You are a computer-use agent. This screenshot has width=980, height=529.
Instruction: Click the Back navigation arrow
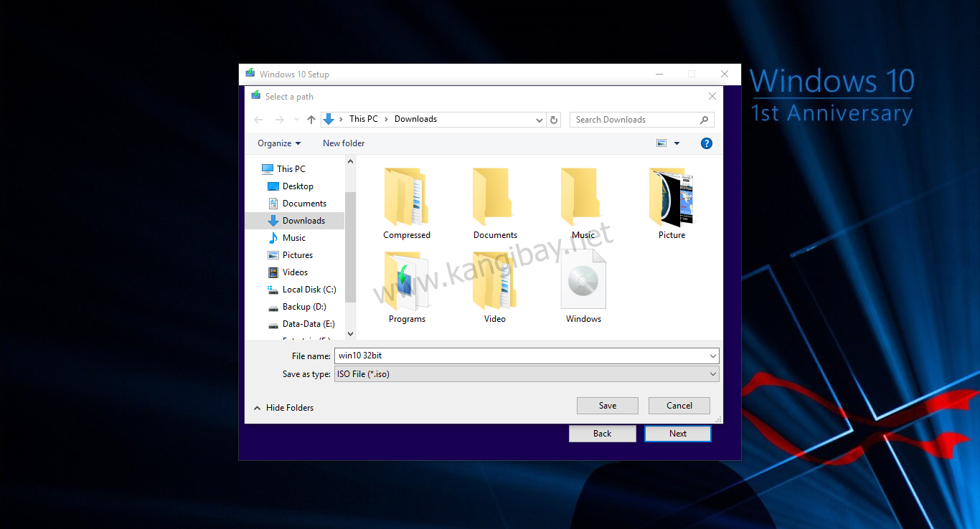(259, 120)
